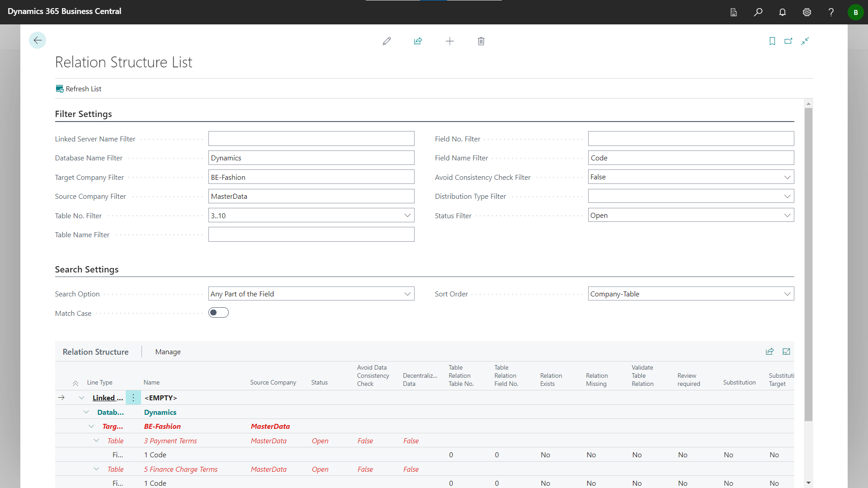Image resolution: width=868 pixels, height=488 pixels.
Task: Click the collapse page arrows icon
Action: [x=805, y=41]
